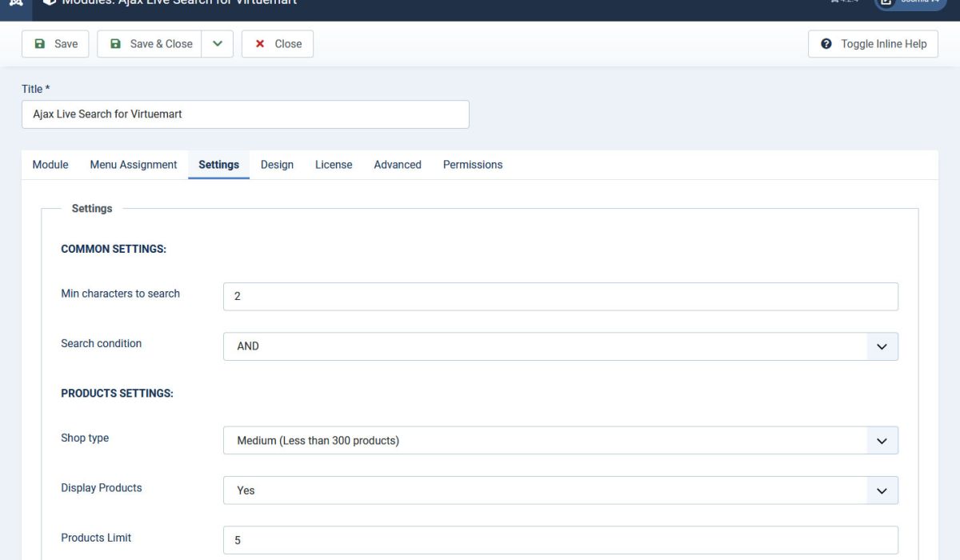Click the Save & Close button
The image size is (960, 560).
tap(150, 44)
